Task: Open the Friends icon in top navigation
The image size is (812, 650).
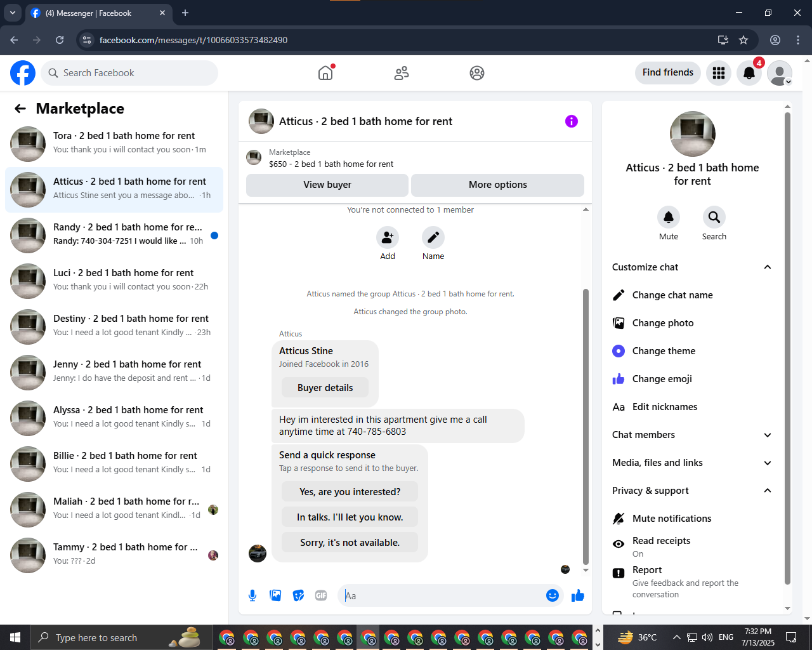Action: coord(402,73)
